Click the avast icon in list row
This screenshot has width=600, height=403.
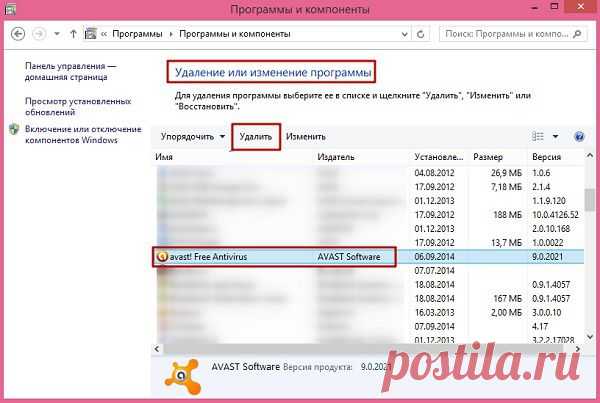point(162,256)
